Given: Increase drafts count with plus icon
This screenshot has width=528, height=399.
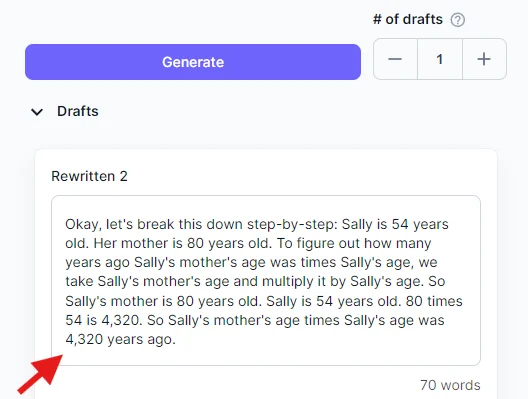Looking at the screenshot, I should click(484, 59).
